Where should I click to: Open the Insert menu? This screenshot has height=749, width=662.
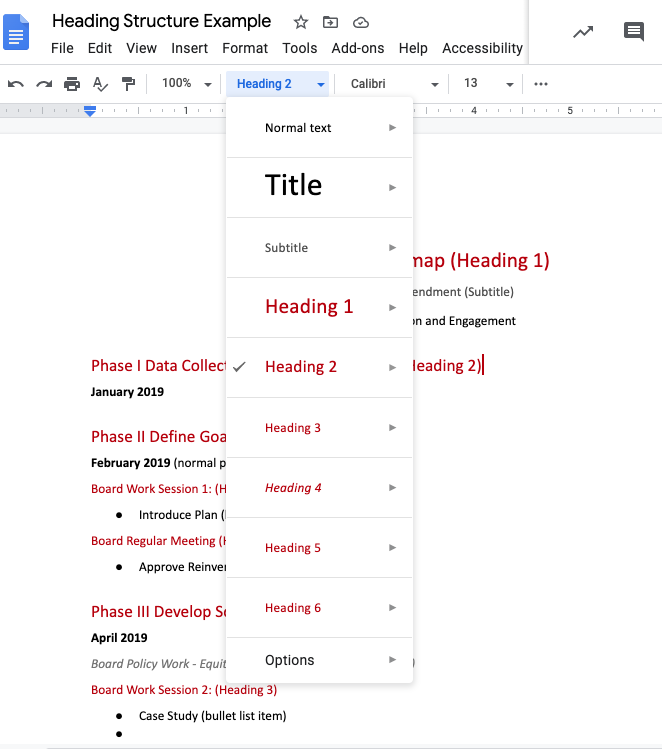tap(190, 48)
